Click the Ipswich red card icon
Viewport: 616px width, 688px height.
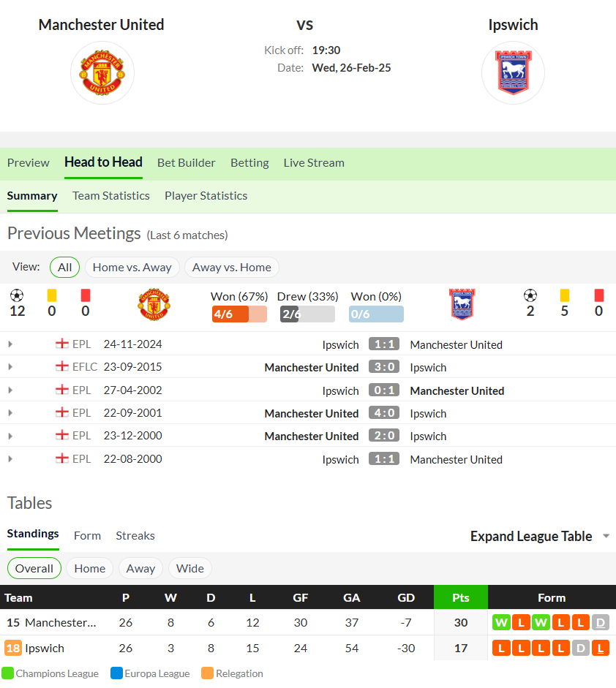(599, 295)
